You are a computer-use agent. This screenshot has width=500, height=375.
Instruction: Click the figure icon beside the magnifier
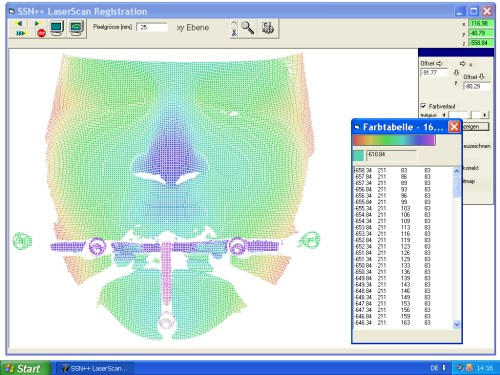point(234,29)
